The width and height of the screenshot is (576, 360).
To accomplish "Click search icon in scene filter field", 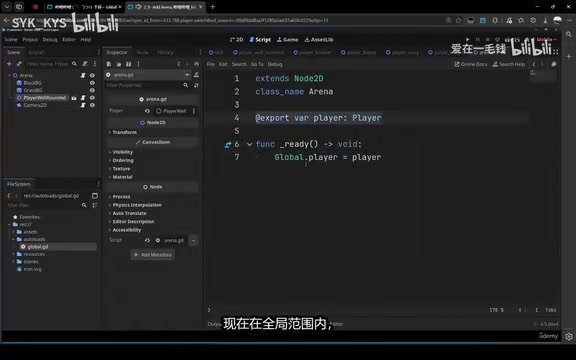I will 74,64.
